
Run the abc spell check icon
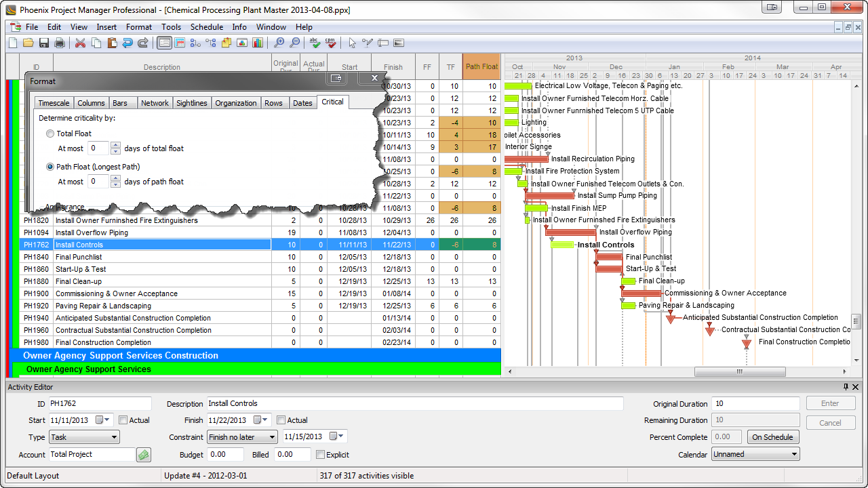click(315, 43)
